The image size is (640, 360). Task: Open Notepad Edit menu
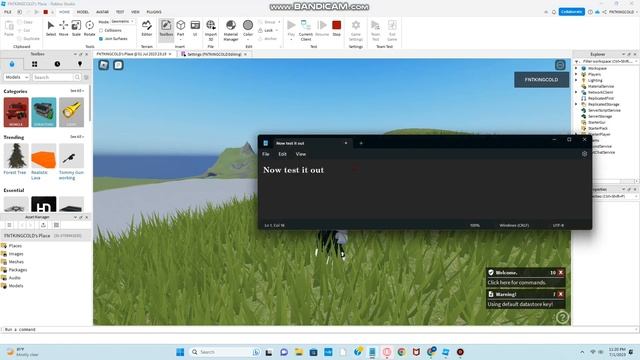click(x=282, y=154)
